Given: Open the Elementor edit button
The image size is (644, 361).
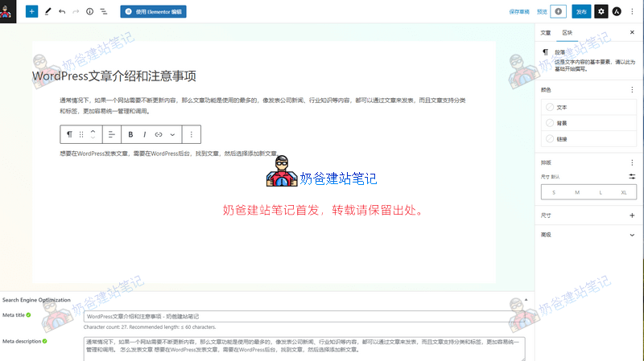Looking at the screenshot, I should [153, 11].
